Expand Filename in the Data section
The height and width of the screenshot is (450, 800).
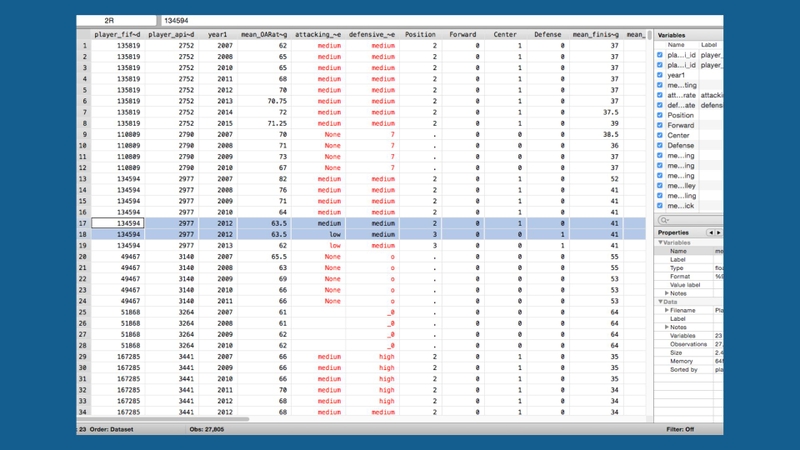[x=666, y=310]
